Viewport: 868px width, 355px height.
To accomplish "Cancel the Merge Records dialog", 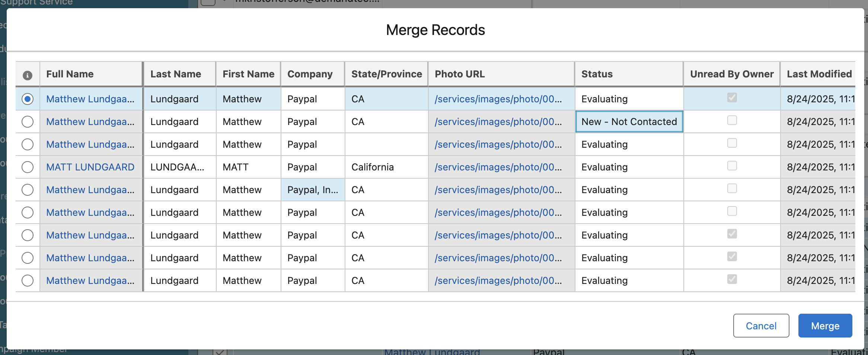I will pos(761,326).
